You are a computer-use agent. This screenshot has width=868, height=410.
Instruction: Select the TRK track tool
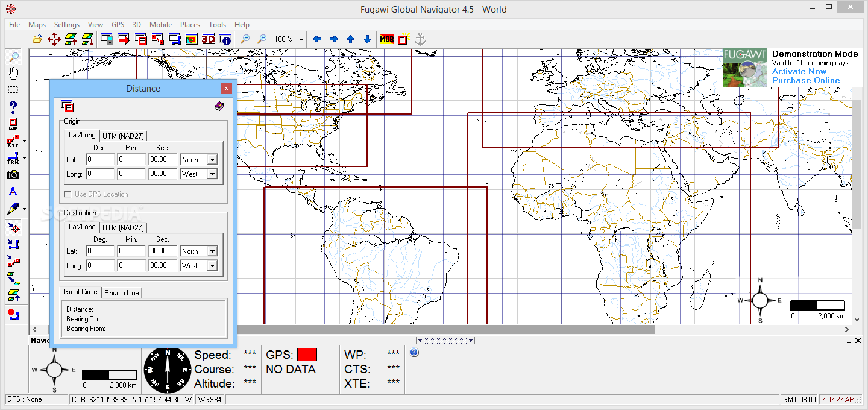13,159
